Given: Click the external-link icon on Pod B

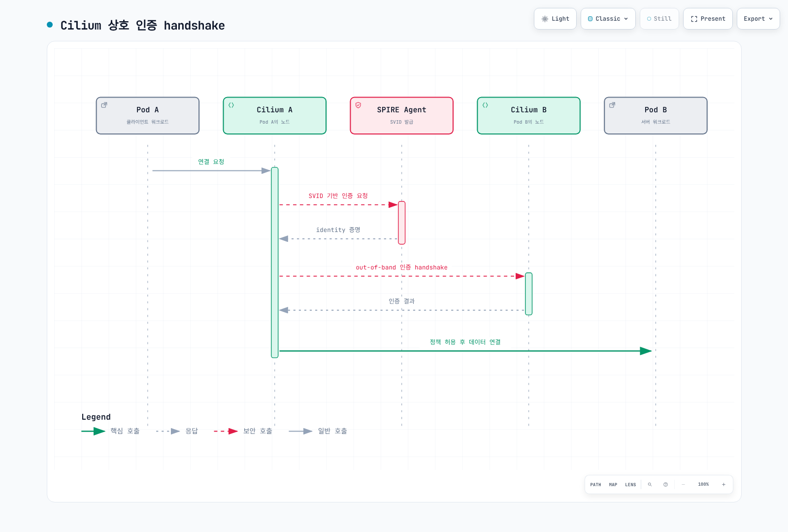Looking at the screenshot, I should 613,105.
